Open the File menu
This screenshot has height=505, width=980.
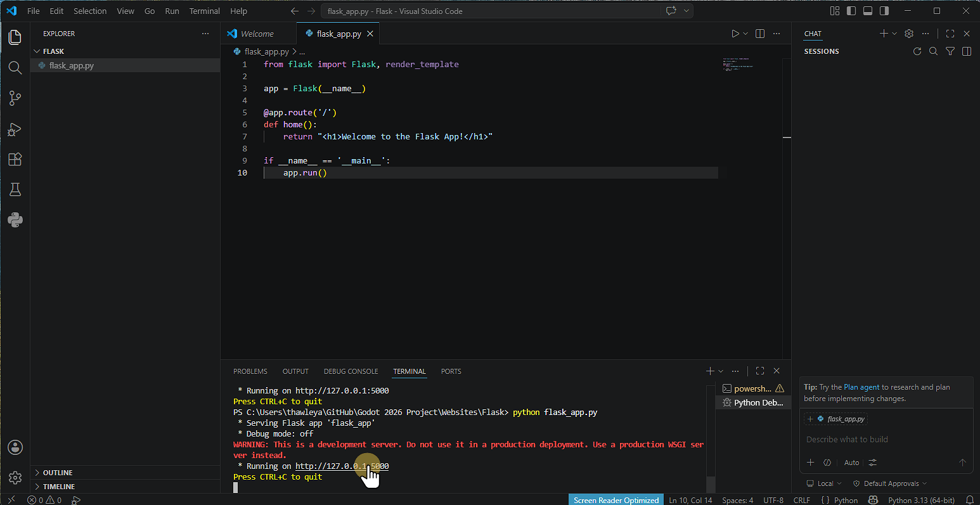34,11
